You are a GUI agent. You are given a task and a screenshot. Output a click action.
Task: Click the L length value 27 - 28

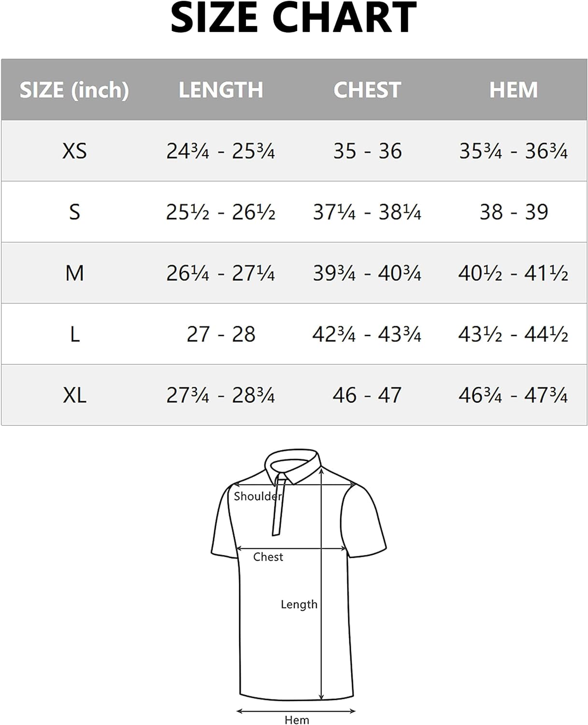click(221, 334)
